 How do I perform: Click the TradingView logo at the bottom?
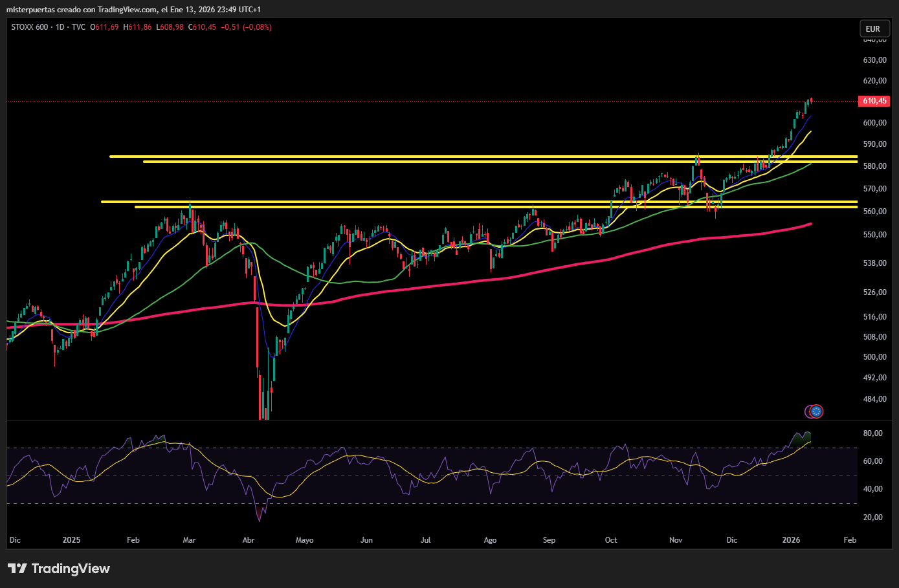pyautogui.click(x=59, y=569)
